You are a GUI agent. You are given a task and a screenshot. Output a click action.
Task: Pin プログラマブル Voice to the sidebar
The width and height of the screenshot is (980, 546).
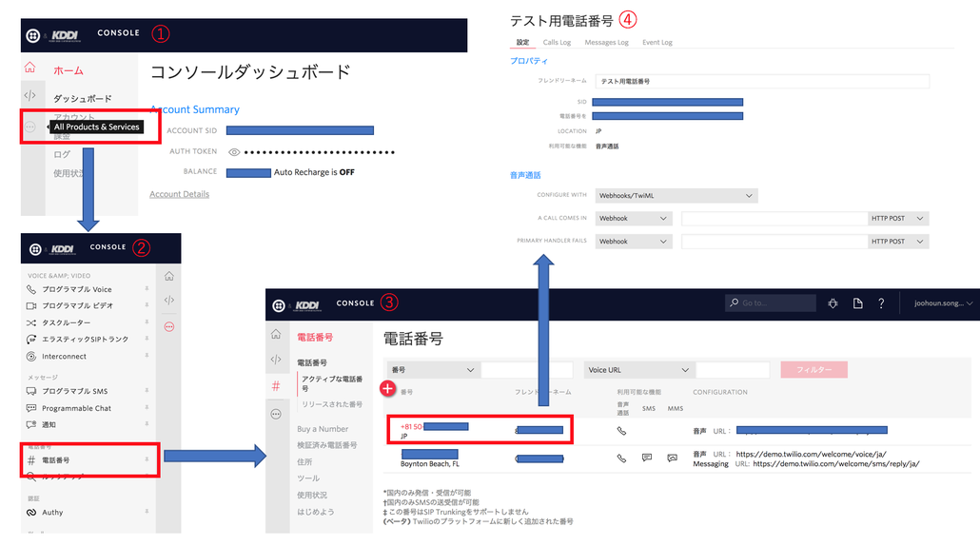(147, 288)
